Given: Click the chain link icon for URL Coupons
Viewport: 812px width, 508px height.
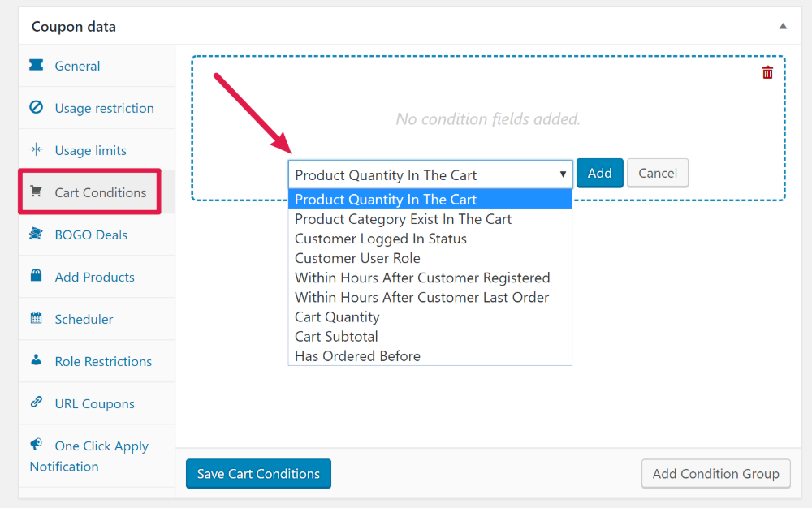Looking at the screenshot, I should coord(37,402).
